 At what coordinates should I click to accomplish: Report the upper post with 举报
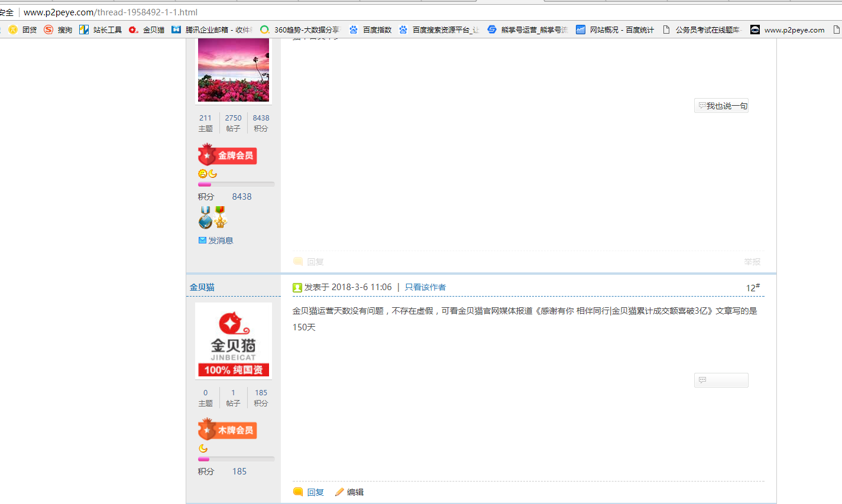coord(752,262)
